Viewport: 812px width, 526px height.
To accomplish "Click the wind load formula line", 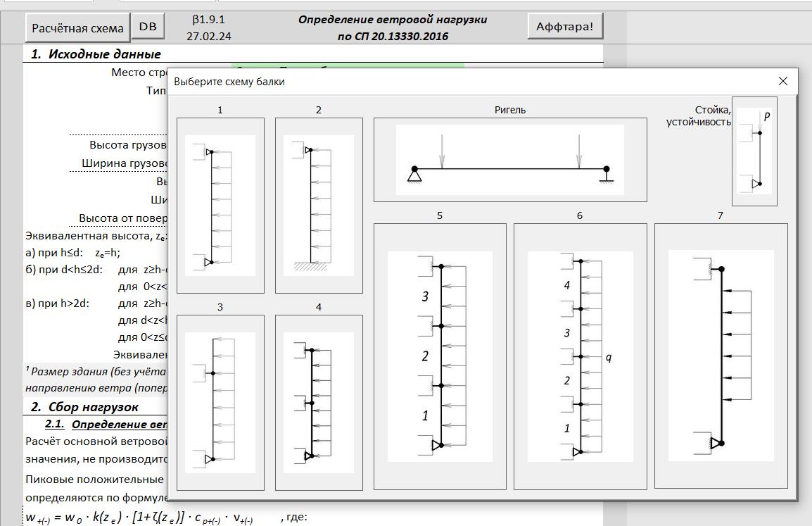I will [139, 518].
